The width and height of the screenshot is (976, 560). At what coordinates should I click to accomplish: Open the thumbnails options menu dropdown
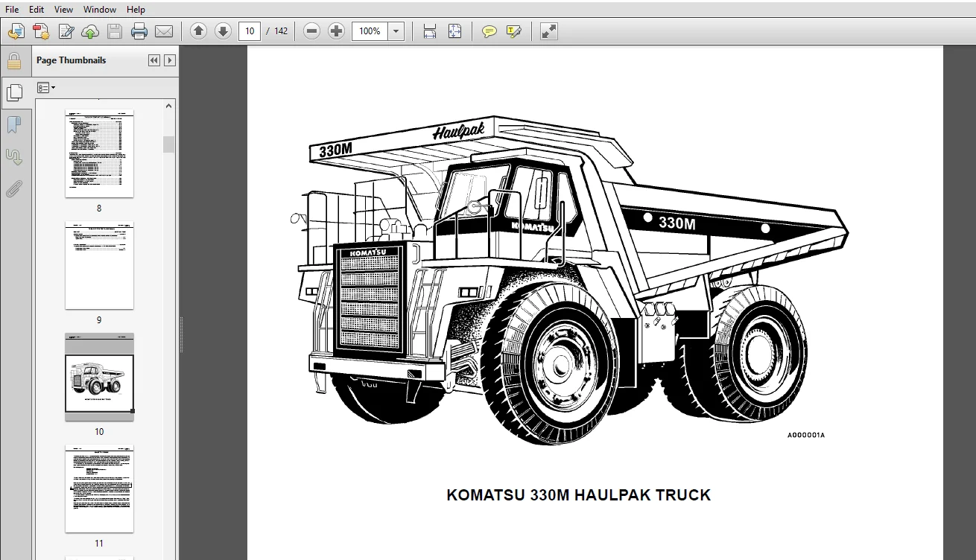(46, 88)
